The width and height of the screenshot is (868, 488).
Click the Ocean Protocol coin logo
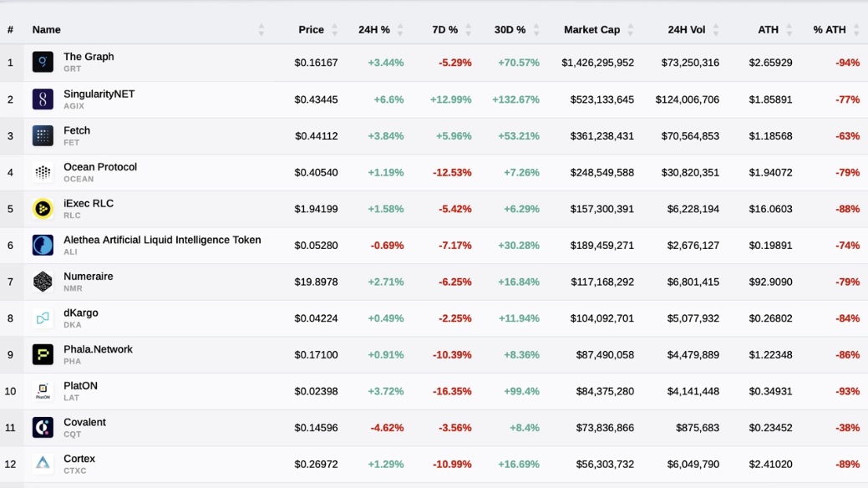point(43,172)
